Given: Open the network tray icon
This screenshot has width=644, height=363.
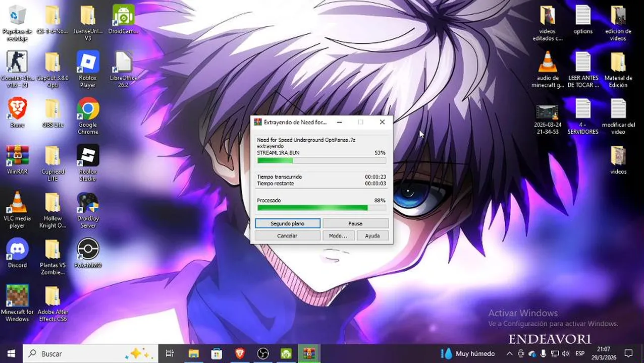Looking at the screenshot, I should click(554, 353).
